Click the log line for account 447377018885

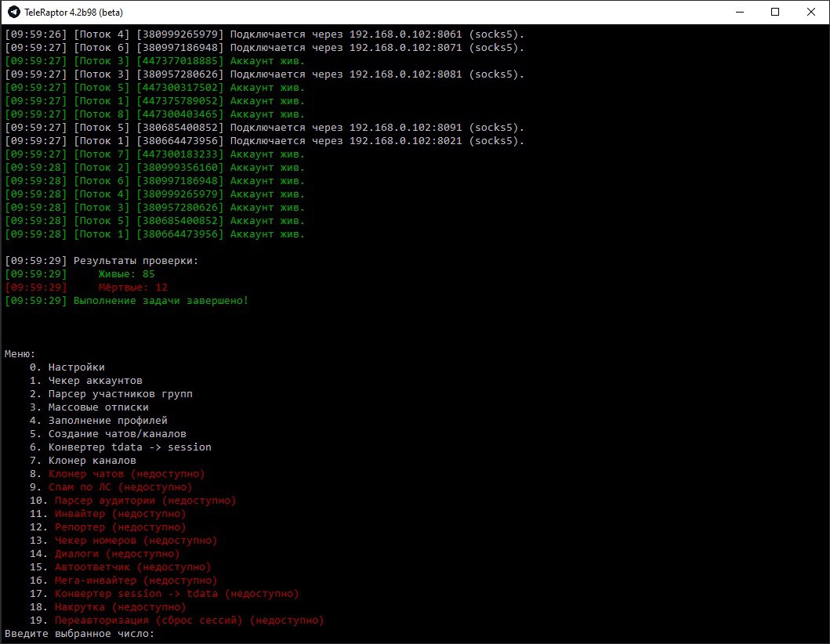click(155, 61)
